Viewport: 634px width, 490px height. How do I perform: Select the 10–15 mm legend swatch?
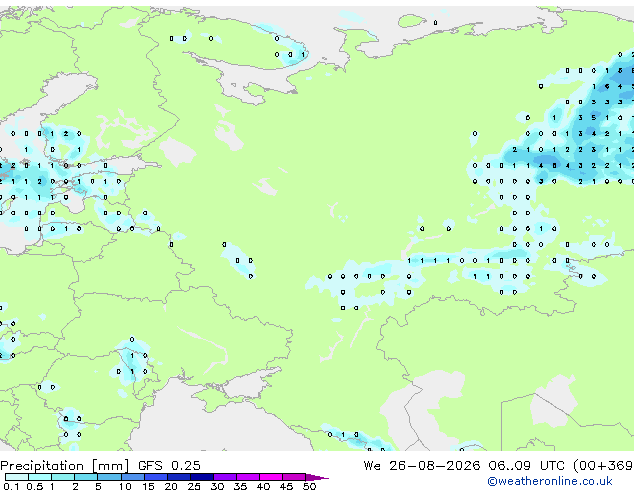[133, 477]
